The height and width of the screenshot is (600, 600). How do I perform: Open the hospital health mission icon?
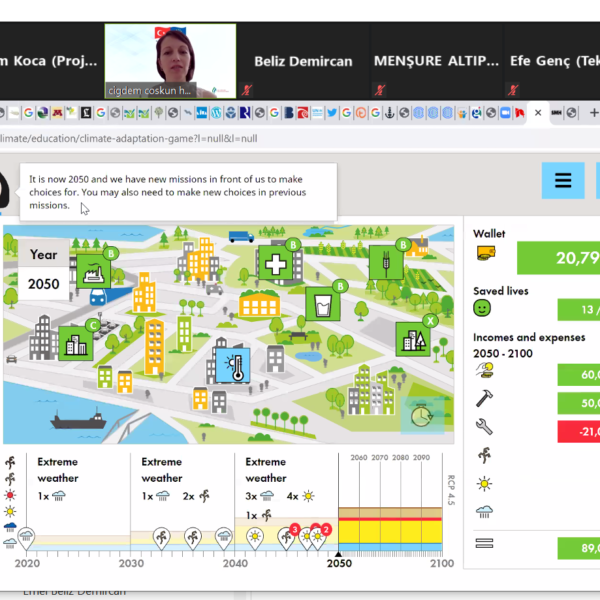coord(277,263)
